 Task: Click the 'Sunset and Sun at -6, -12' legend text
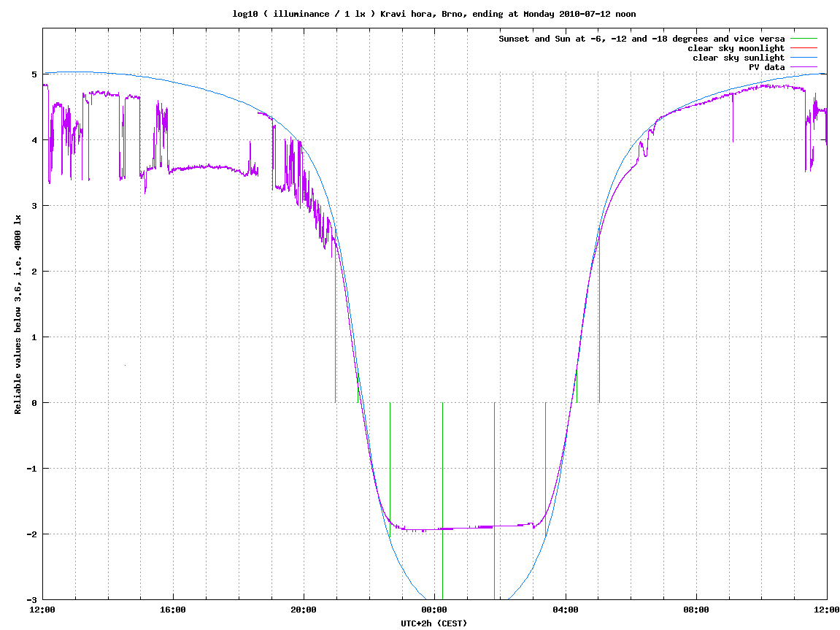pyautogui.click(x=641, y=39)
